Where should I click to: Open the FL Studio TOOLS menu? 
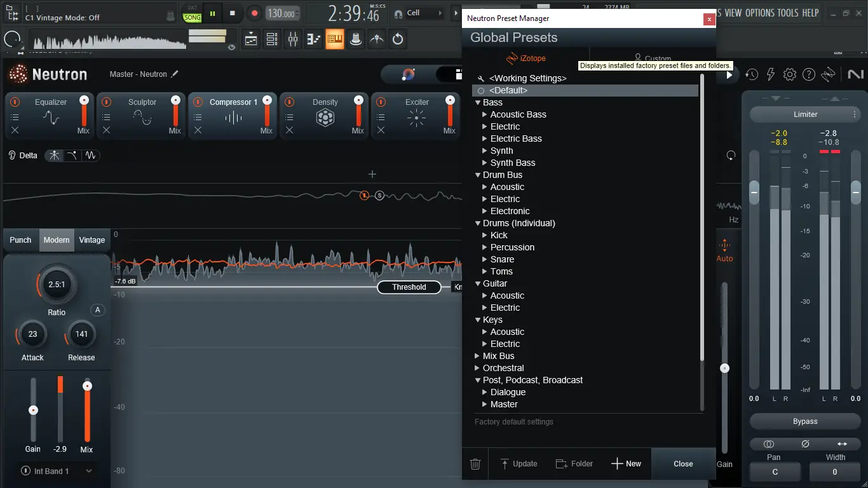pyautogui.click(x=788, y=13)
